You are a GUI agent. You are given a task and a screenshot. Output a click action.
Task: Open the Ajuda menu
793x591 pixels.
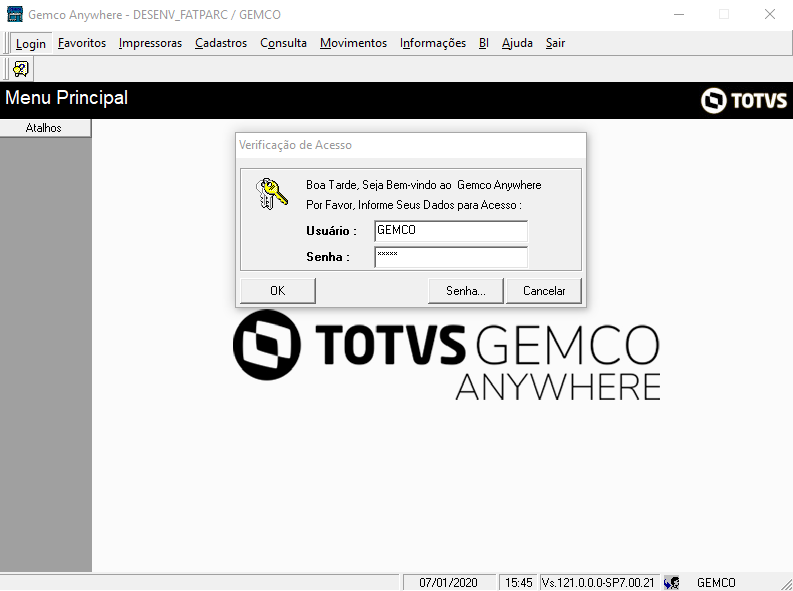click(517, 43)
